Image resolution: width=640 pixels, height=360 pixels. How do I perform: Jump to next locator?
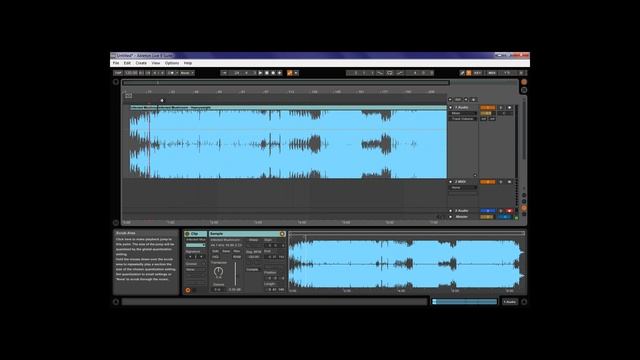point(466,100)
